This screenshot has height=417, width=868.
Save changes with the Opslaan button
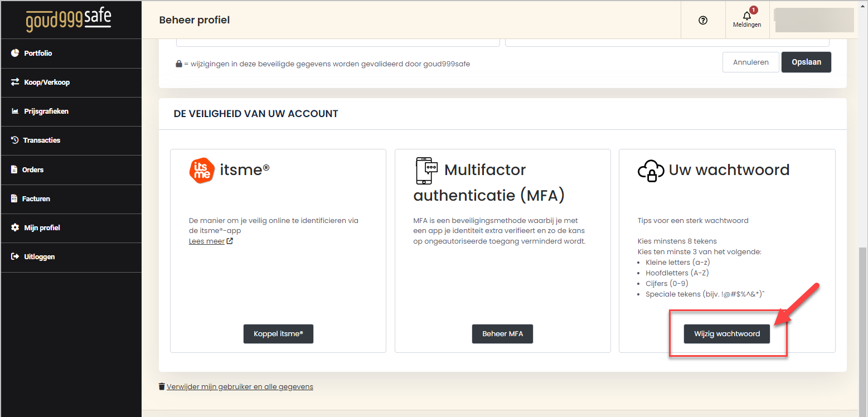pyautogui.click(x=806, y=62)
